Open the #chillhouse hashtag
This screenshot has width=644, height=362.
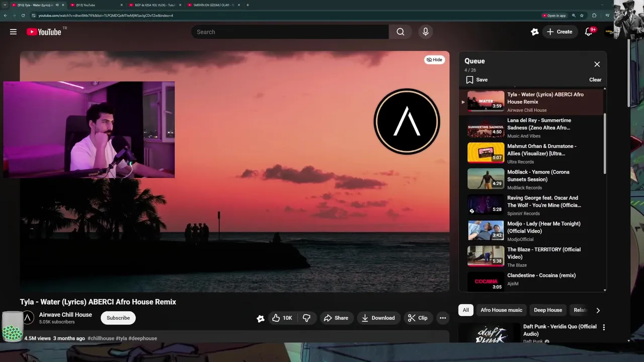coord(101,338)
